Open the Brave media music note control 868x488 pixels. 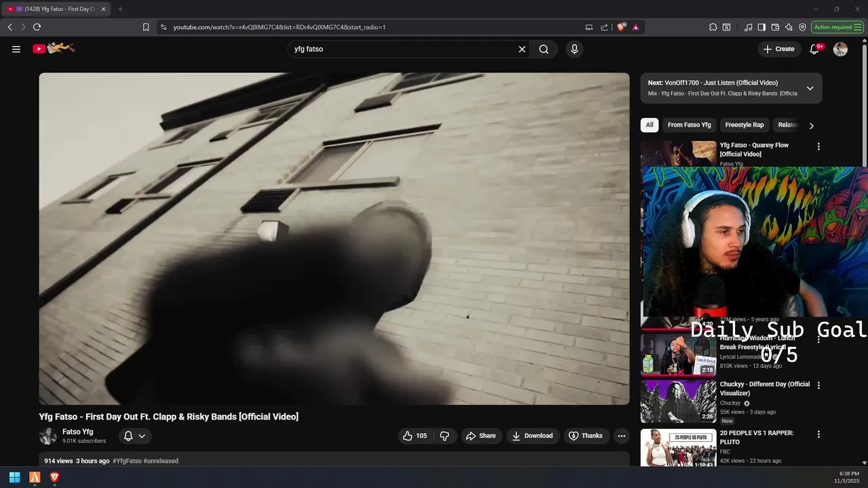[748, 27]
